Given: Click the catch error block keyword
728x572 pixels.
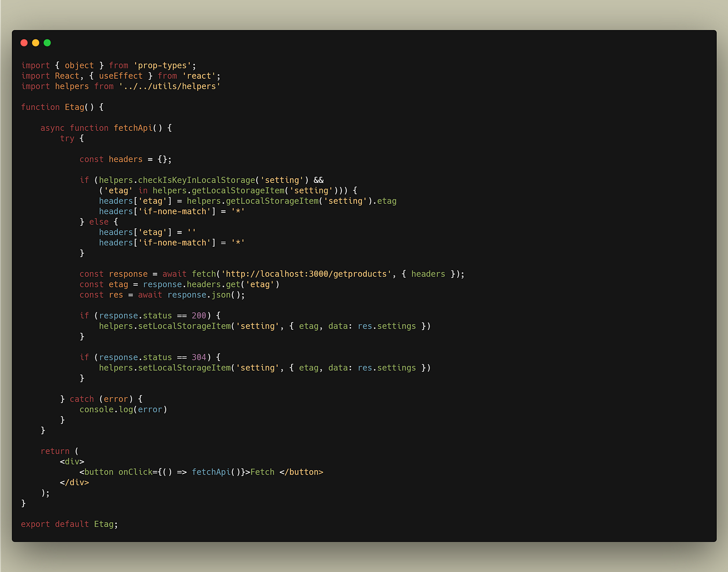Looking at the screenshot, I should tap(81, 399).
